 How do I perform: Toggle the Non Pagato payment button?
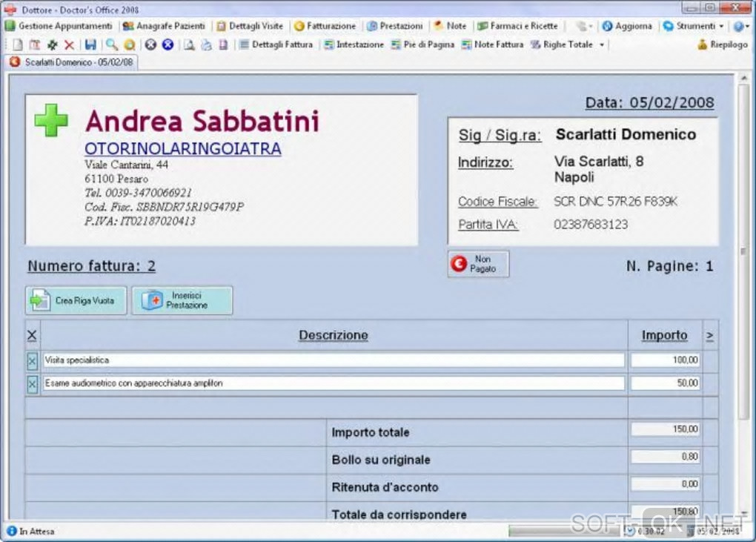(x=478, y=264)
